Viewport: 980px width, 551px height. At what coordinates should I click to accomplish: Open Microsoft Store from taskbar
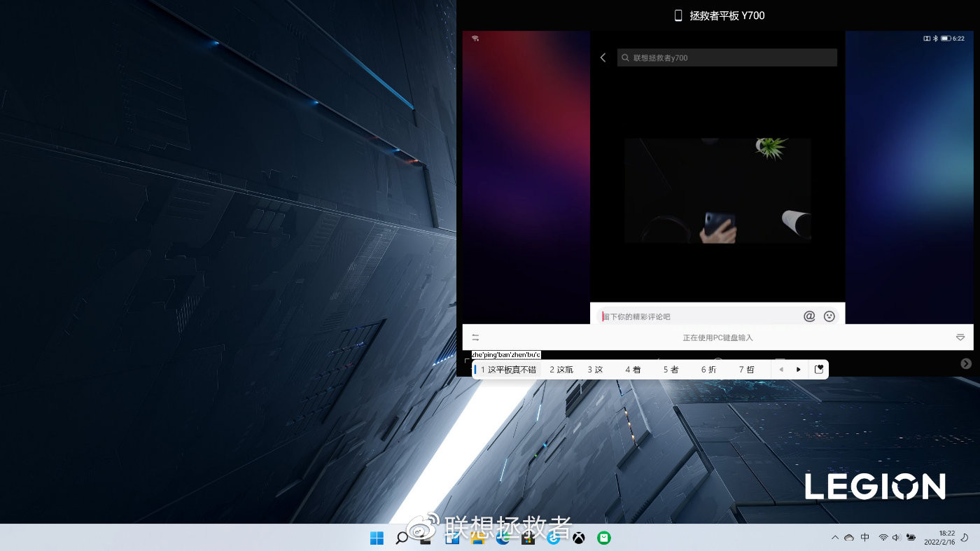point(528,538)
